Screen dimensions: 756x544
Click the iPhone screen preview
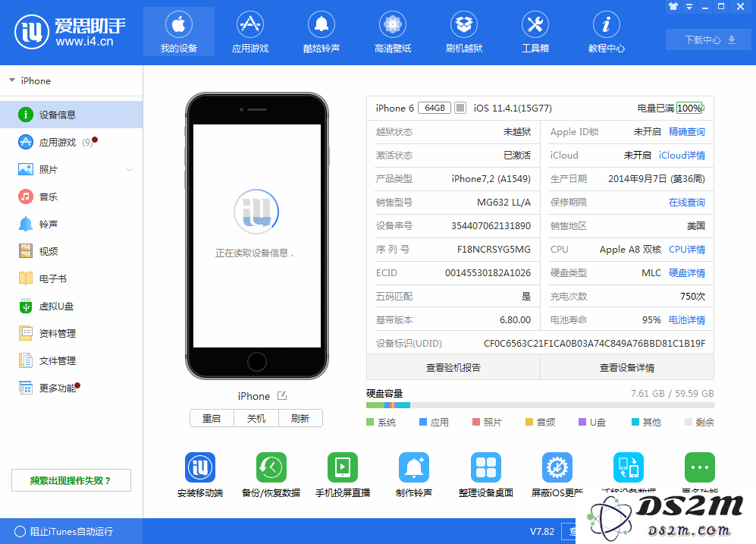click(x=257, y=236)
